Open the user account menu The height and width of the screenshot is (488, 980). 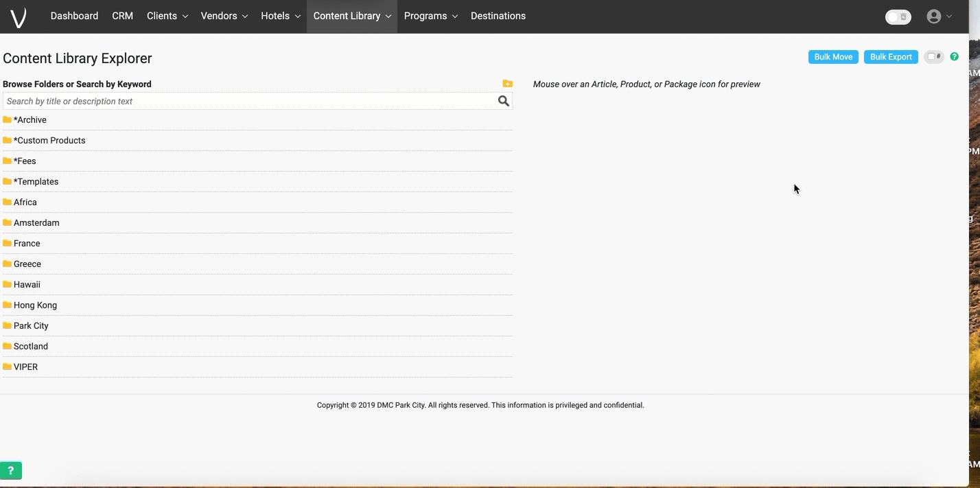point(939,16)
